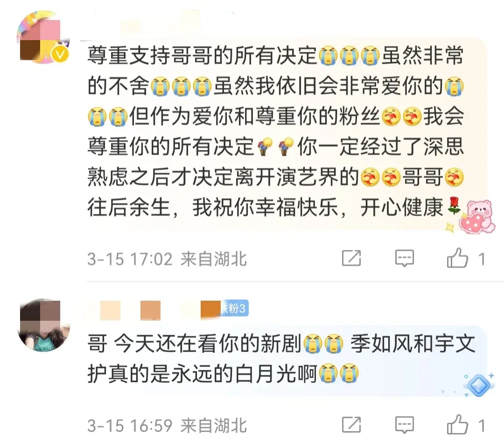Tap the like count on 17:02 comment
Screen dimensions: 504x441
tap(481, 259)
